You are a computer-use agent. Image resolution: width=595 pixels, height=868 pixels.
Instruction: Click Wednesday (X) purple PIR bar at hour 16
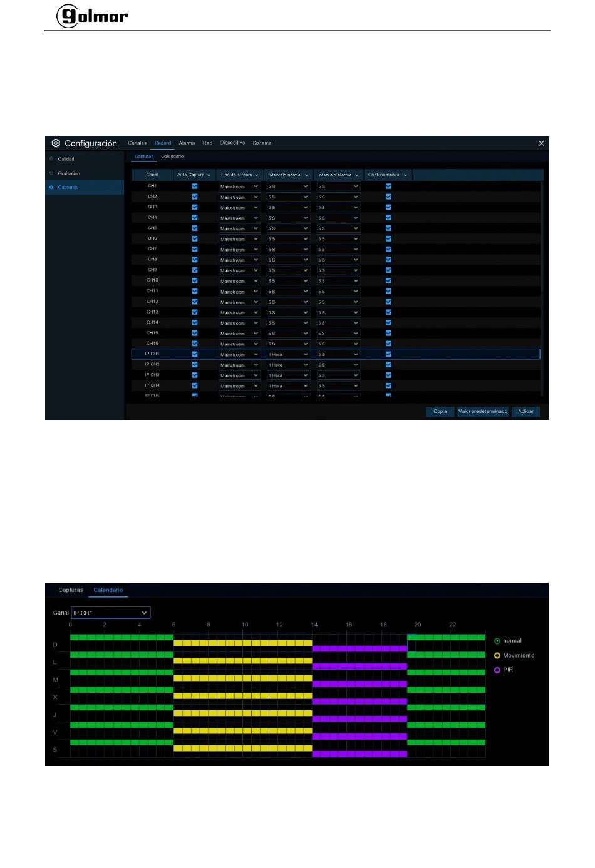pyautogui.click(x=351, y=702)
